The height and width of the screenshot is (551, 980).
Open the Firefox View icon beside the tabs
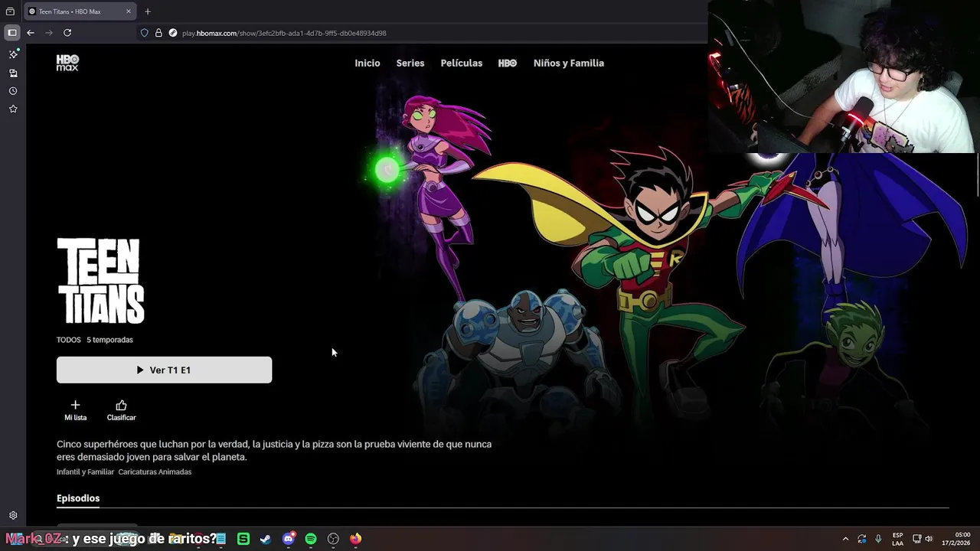10,11
